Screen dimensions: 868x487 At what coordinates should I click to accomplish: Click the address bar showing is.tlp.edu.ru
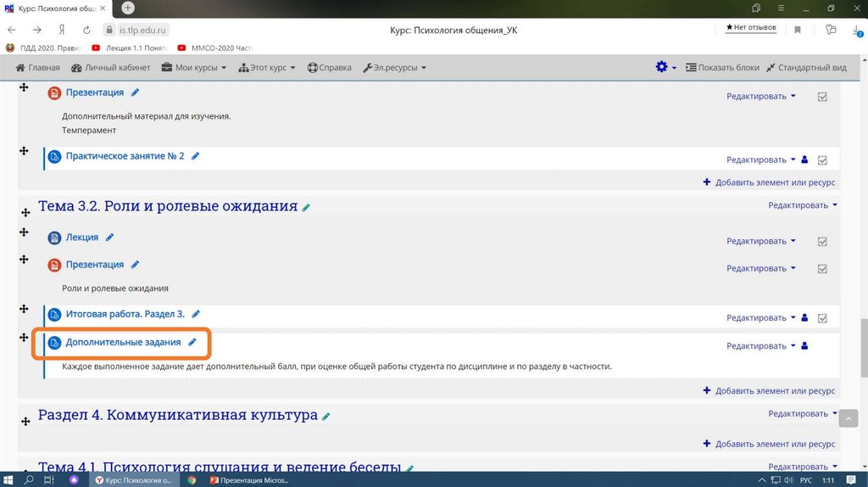[142, 30]
